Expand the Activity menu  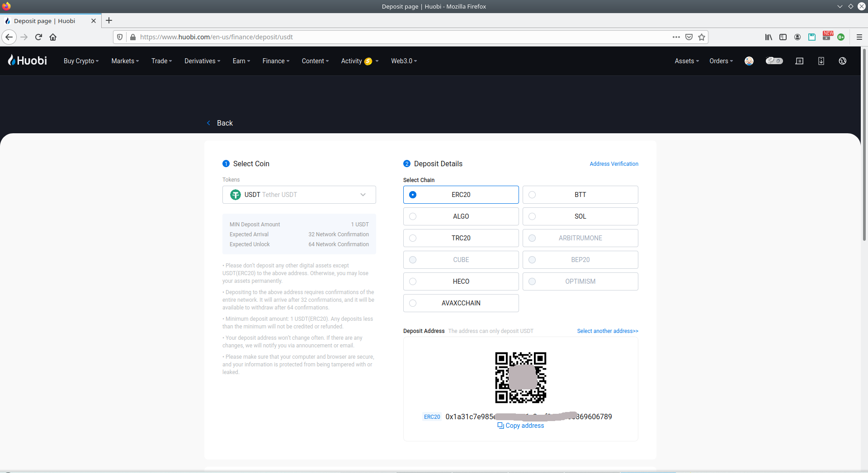tap(359, 61)
